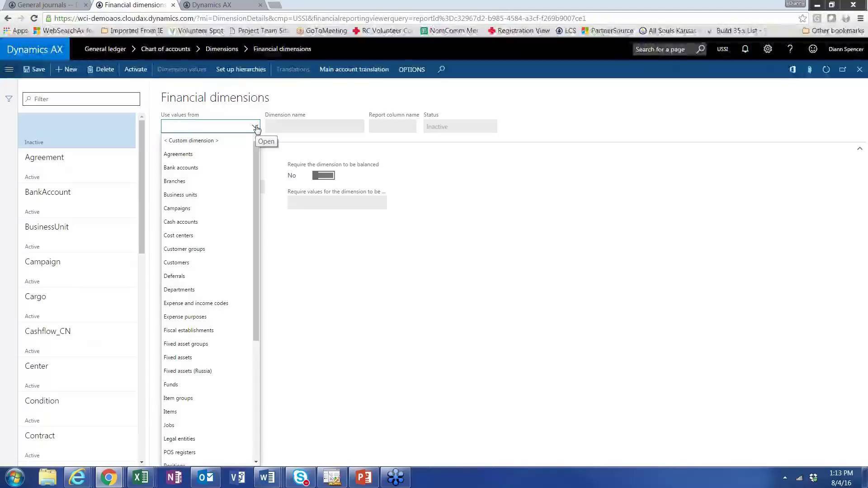Click the page refresh icon
Viewport: 868px width, 488px height.
click(x=826, y=69)
